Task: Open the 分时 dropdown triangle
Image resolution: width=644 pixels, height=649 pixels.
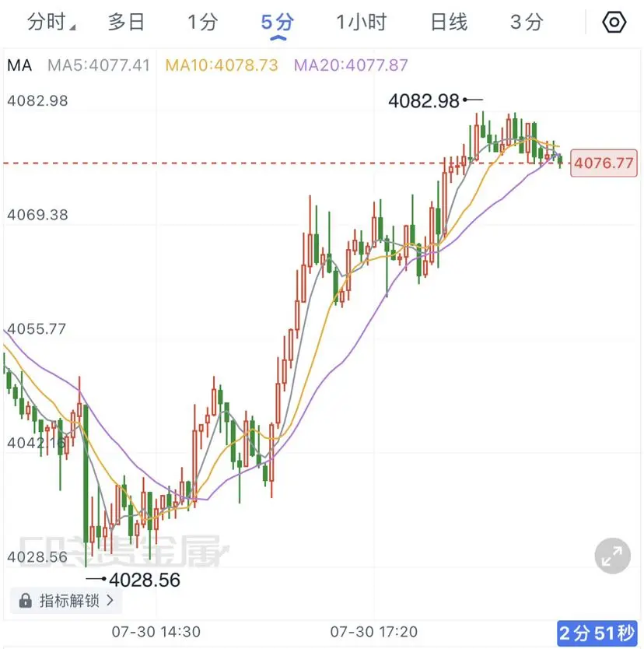Action: pos(73,27)
